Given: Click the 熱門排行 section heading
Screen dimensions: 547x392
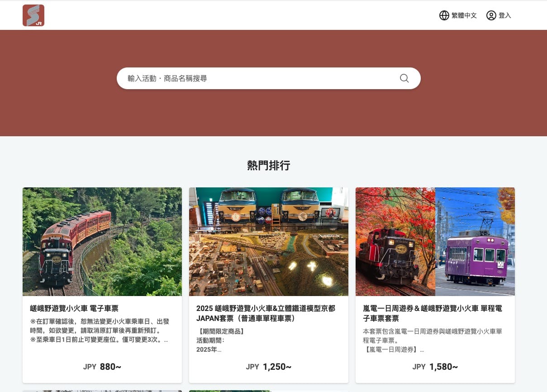Looking at the screenshot, I should 269,166.
